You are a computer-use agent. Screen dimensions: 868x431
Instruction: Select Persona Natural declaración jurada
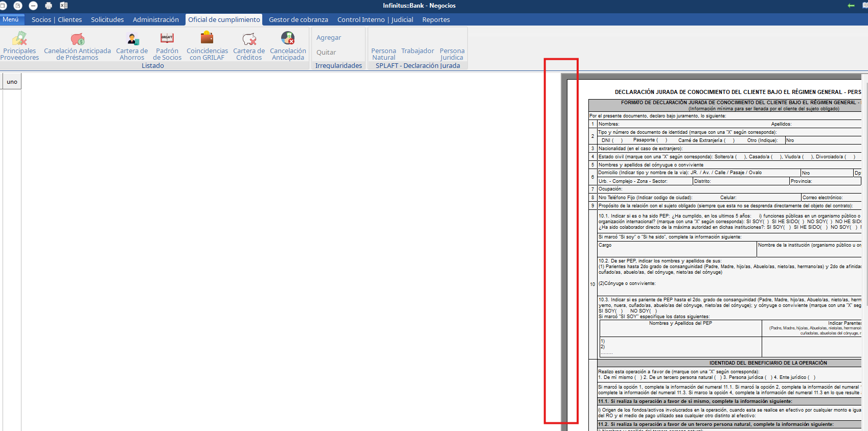[383, 54]
